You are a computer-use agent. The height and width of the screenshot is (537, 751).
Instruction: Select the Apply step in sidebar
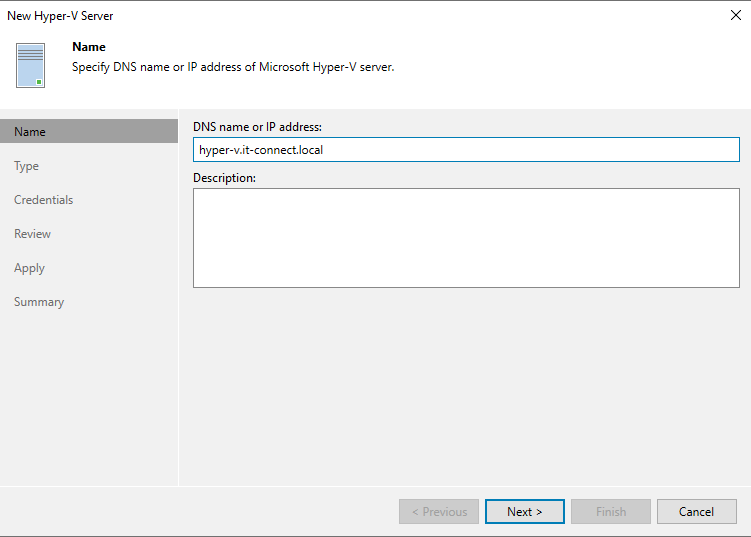pos(29,268)
